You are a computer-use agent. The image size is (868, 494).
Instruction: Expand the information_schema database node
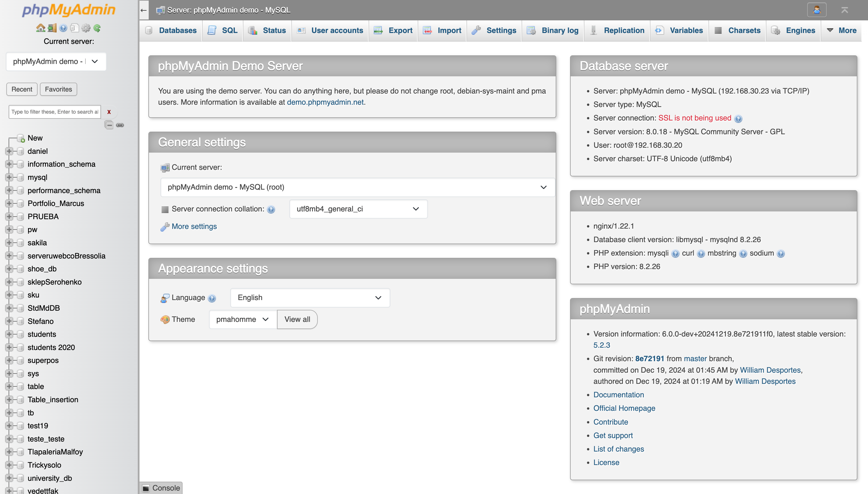point(9,164)
